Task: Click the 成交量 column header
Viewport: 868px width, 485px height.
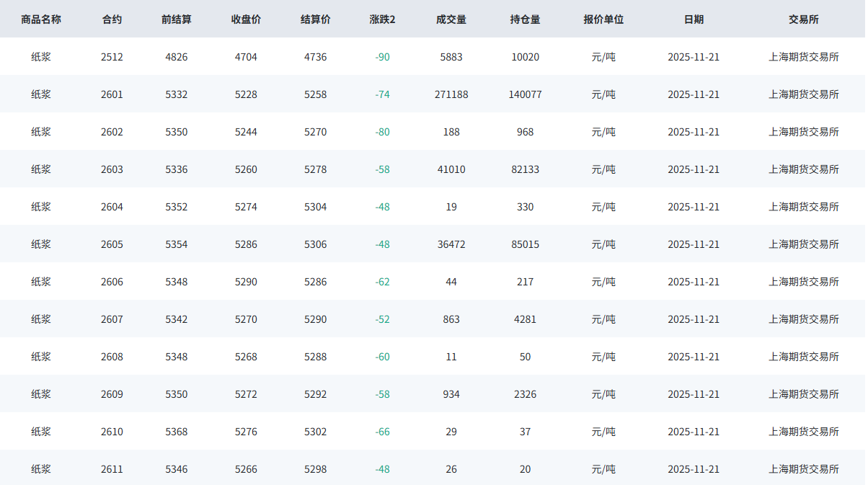Action: pyautogui.click(x=451, y=19)
